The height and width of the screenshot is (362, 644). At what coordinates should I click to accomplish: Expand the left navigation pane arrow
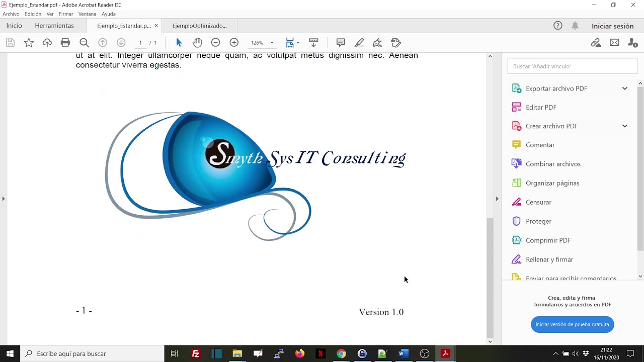4,199
